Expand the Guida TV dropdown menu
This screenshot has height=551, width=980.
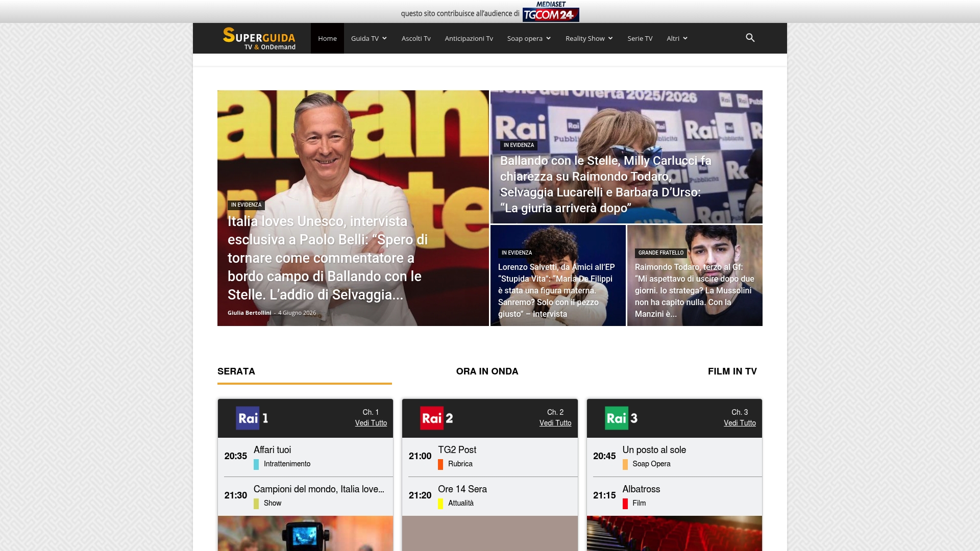[369, 38]
